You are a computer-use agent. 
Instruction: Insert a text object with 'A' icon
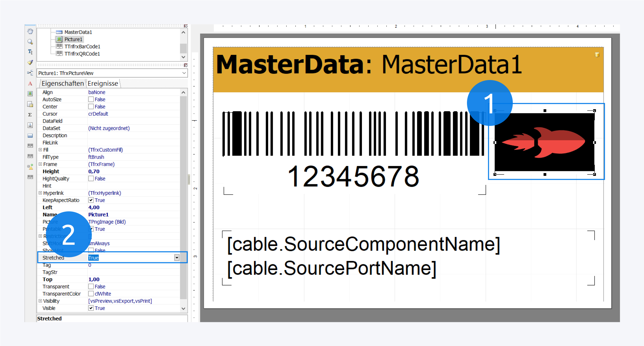30,84
